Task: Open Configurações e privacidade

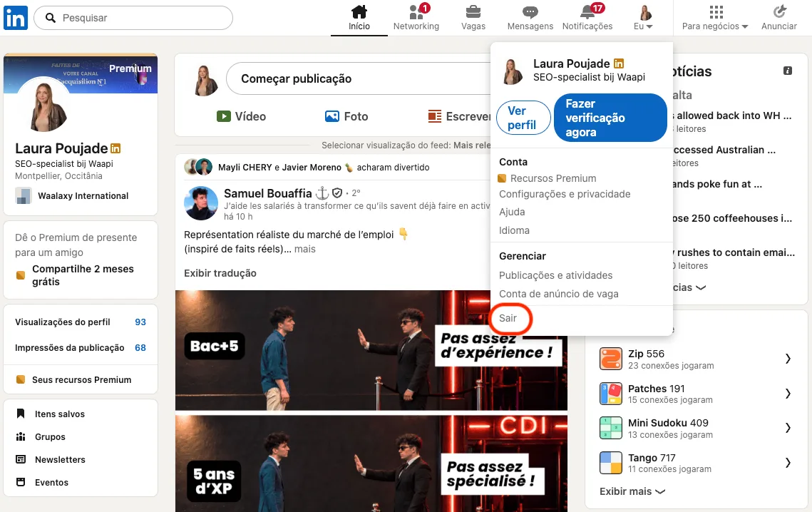Action: 565,194
